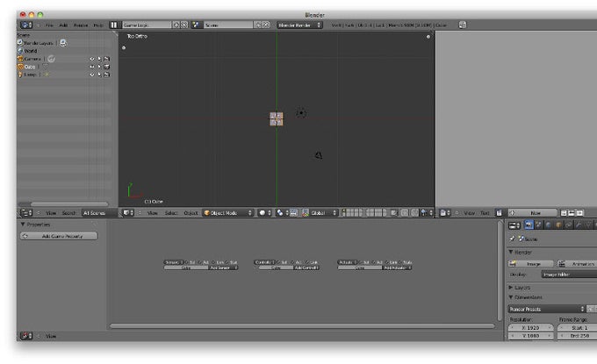Toggle Lamp selectability arrow icon

pos(99,75)
